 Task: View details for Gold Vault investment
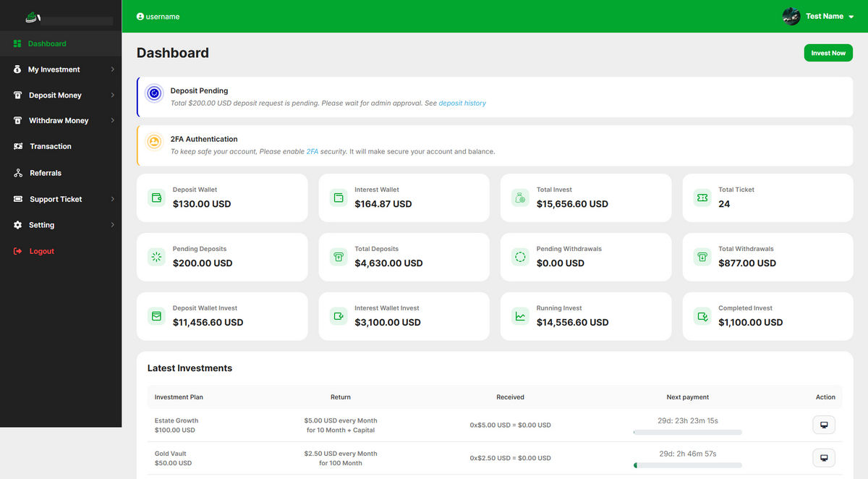point(824,458)
